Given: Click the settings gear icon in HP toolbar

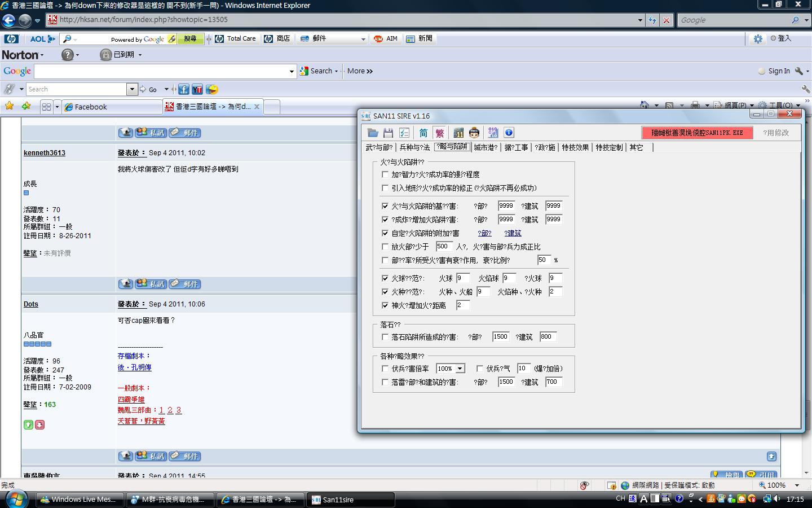Looking at the screenshot, I should (x=758, y=38).
